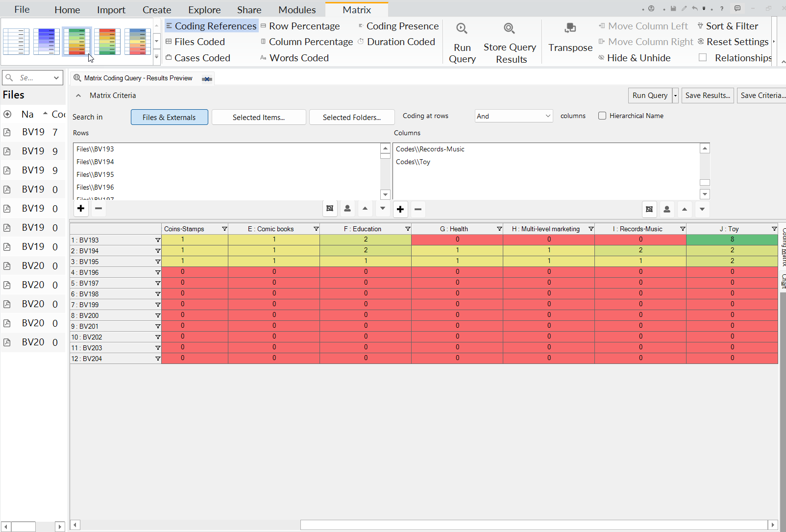Remove column item with minus button

pos(418,210)
